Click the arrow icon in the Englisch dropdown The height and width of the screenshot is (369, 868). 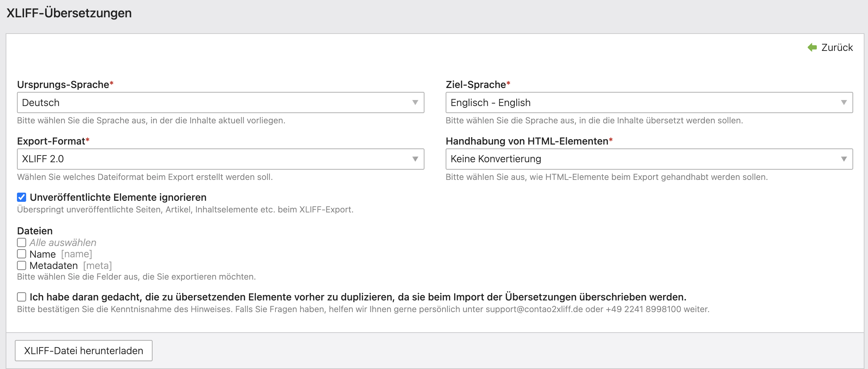click(844, 102)
